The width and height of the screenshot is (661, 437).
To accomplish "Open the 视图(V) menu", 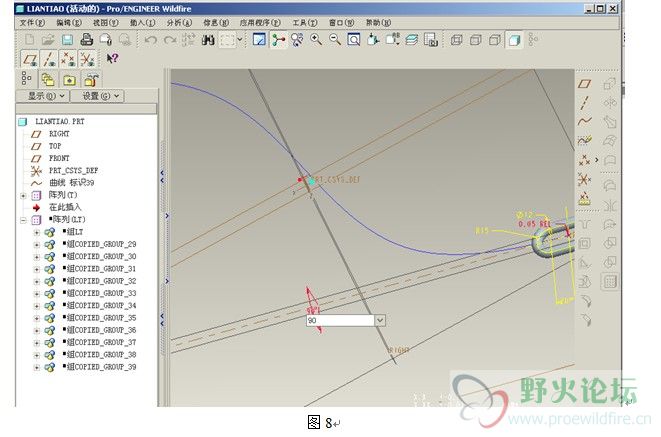I will [105, 22].
